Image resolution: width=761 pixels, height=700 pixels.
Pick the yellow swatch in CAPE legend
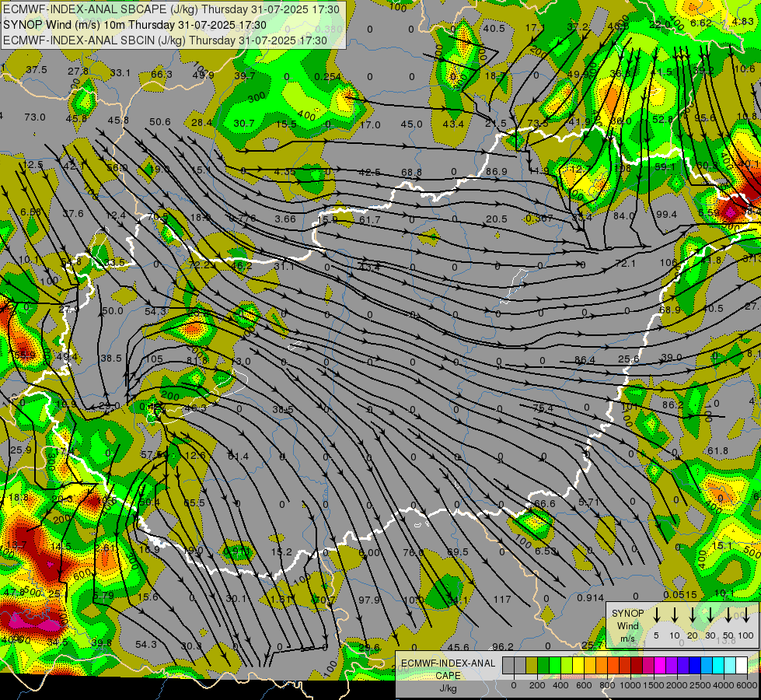point(578,666)
